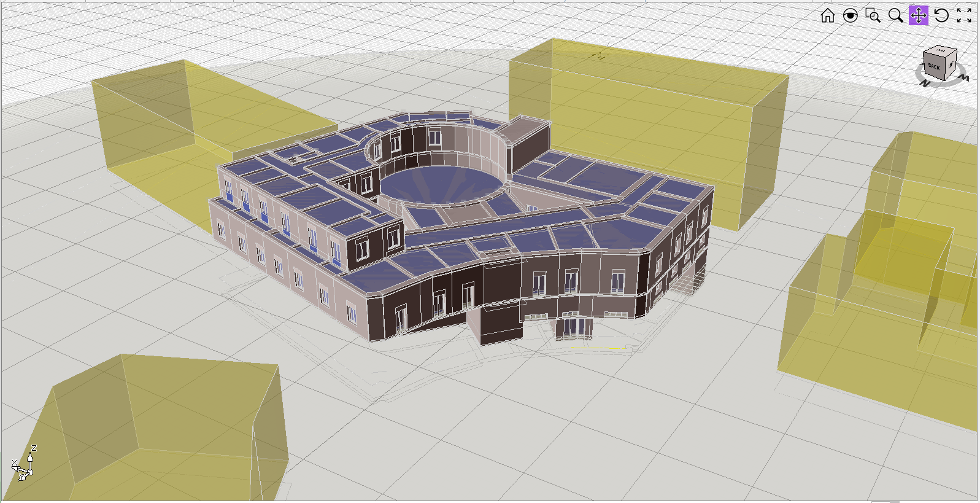The height and width of the screenshot is (503, 980).
Task: Click the highlighted pan arrows tool
Action: (x=918, y=15)
